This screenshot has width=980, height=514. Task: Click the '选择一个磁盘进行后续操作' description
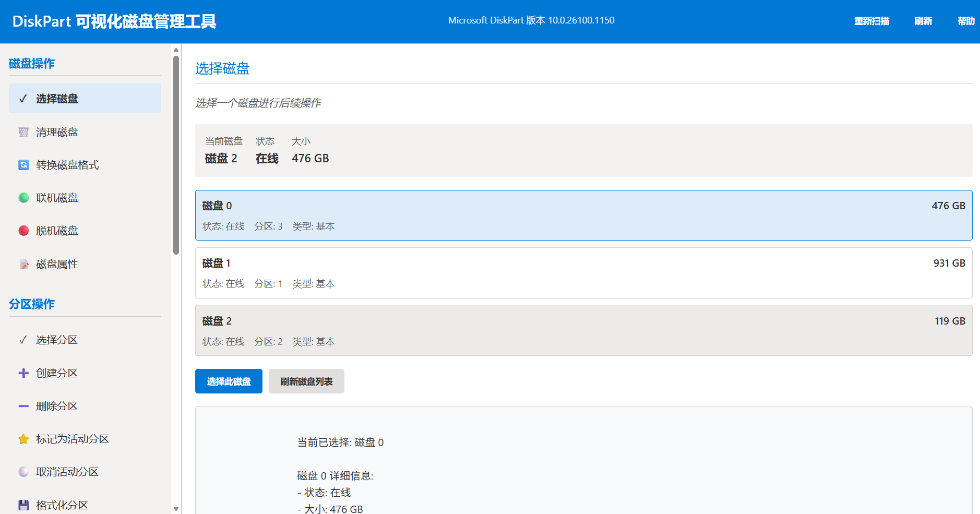tap(258, 103)
